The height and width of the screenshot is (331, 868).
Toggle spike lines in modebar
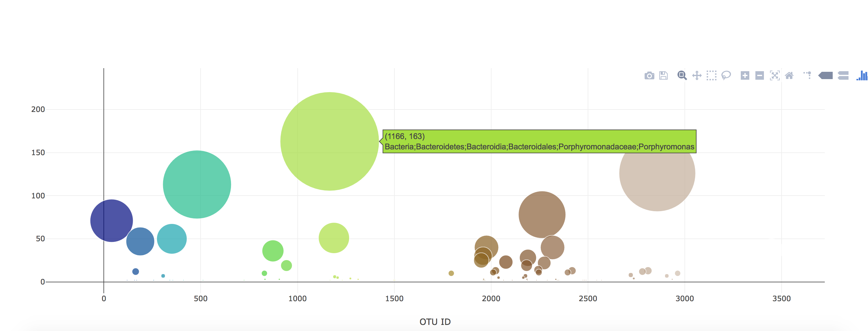pyautogui.click(x=808, y=75)
